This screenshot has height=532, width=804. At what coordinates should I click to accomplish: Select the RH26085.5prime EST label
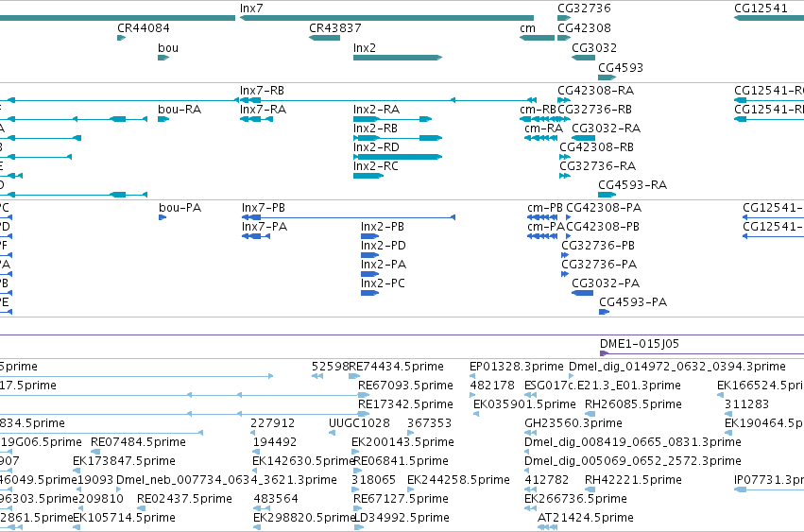(633, 404)
